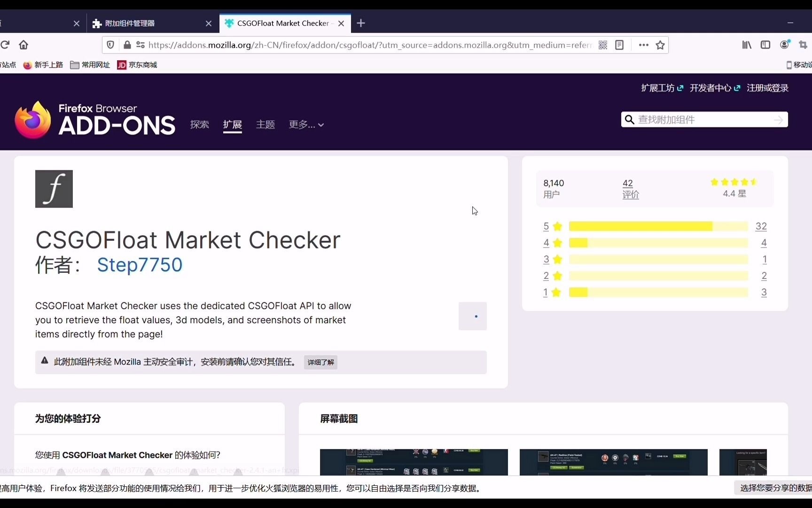This screenshot has height=508, width=812.
Task: Open author Step7750's profile link
Action: 140,265
